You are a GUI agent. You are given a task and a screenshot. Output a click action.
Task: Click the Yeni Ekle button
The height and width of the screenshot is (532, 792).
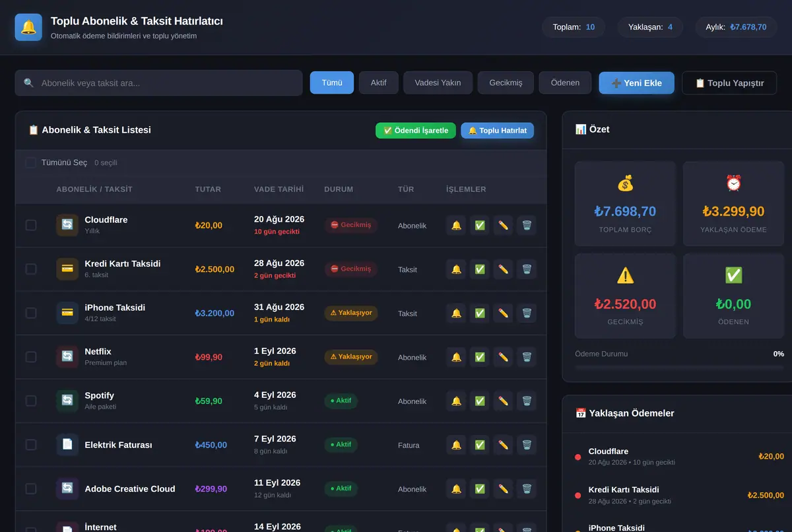click(x=637, y=83)
